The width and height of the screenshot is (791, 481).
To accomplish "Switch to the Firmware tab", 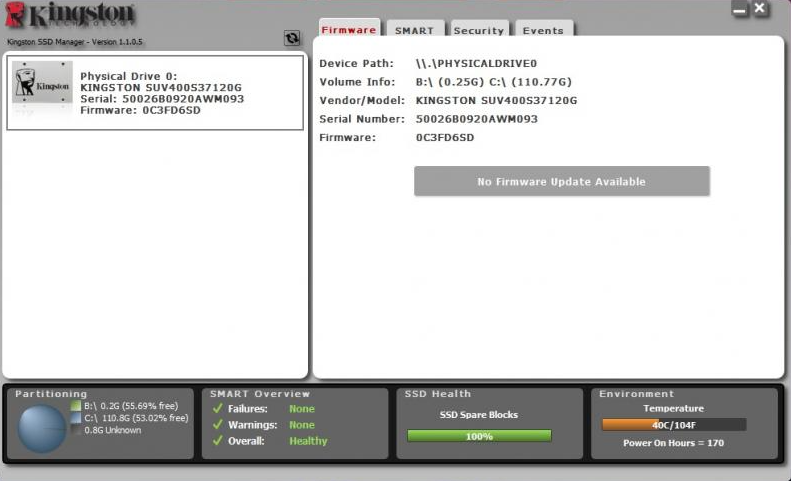I will [349, 29].
